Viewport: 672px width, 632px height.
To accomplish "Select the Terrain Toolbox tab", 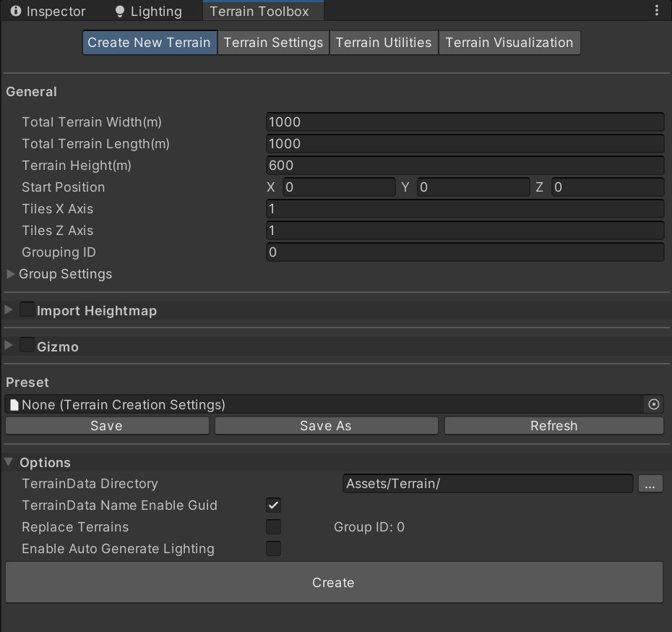I will pos(263,11).
